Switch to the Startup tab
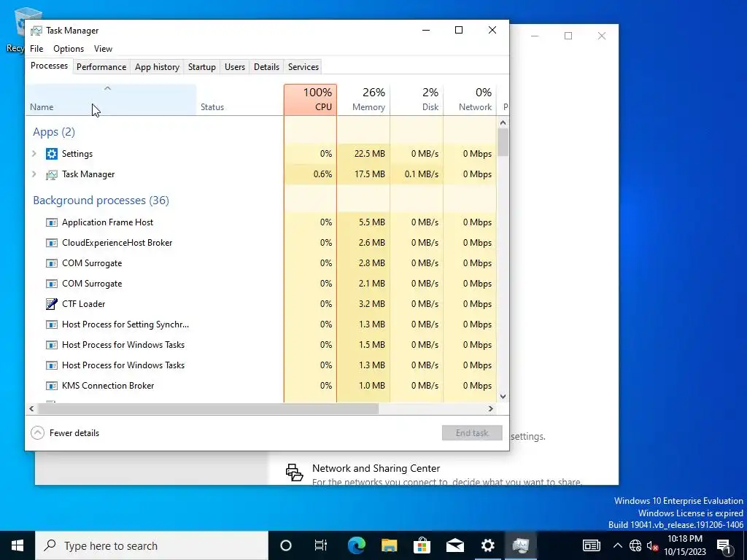 [202, 67]
